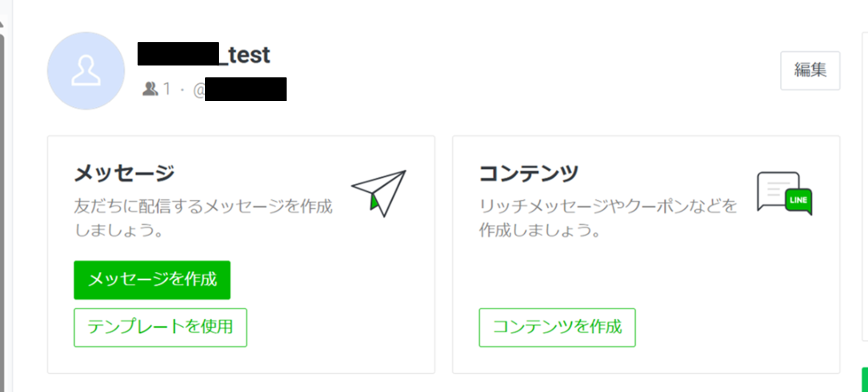The image size is (868, 392).
Task: Click the friends count people icon
Action: coord(150,89)
